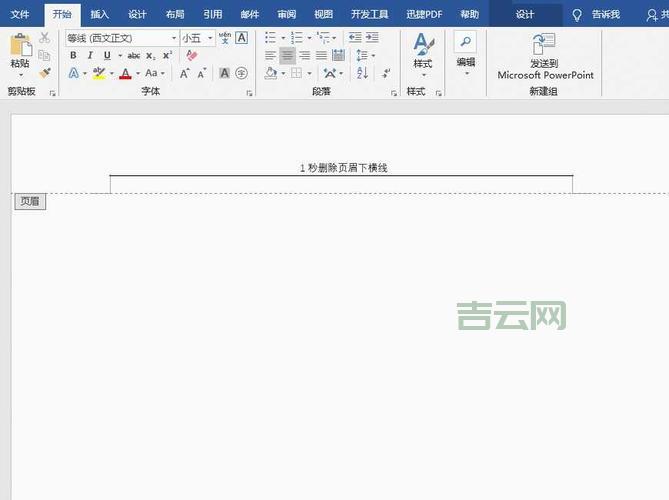Click the enclosed character circle icon
The height and width of the screenshot is (500, 669).
tap(241, 73)
